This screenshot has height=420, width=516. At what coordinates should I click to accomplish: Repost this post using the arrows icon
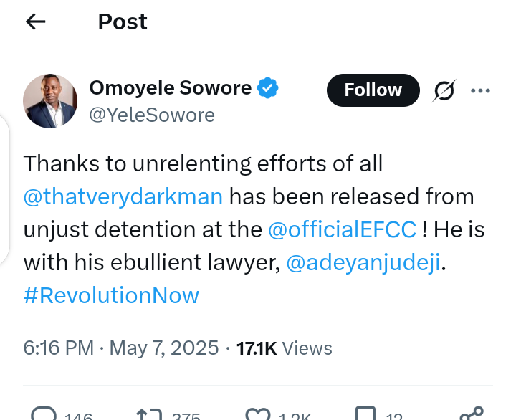pos(150,414)
